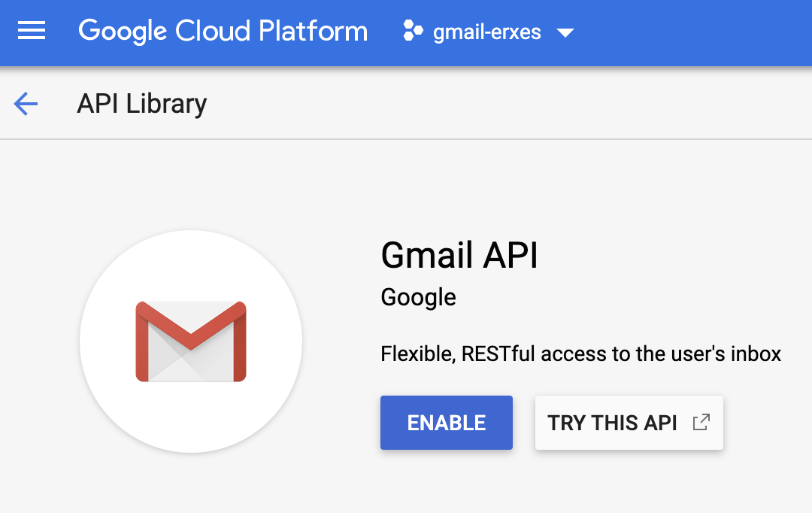Open TRY THIS API
Image resolution: width=812 pixels, height=528 pixels.
pos(612,423)
